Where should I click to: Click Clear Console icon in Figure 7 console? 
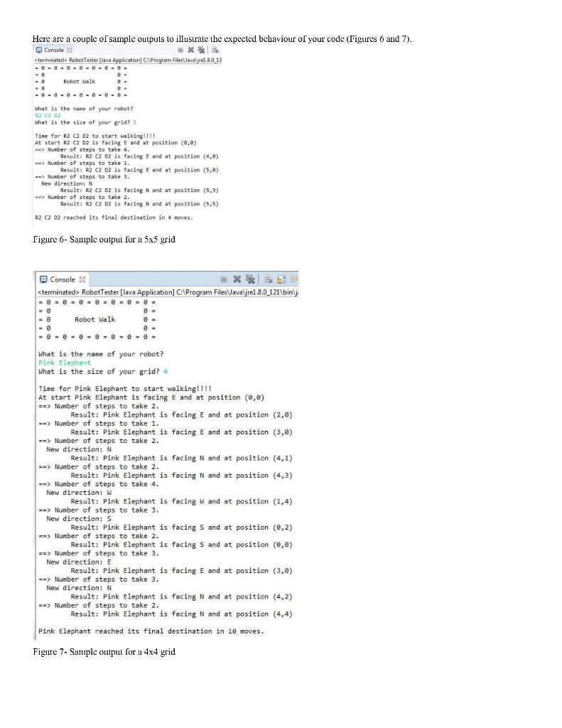[x=269, y=279]
